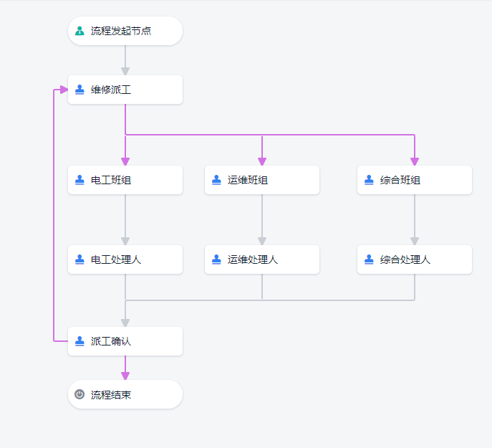Click the user icon beside 电工班组
Screen dimensions: 492x448
click(79, 180)
